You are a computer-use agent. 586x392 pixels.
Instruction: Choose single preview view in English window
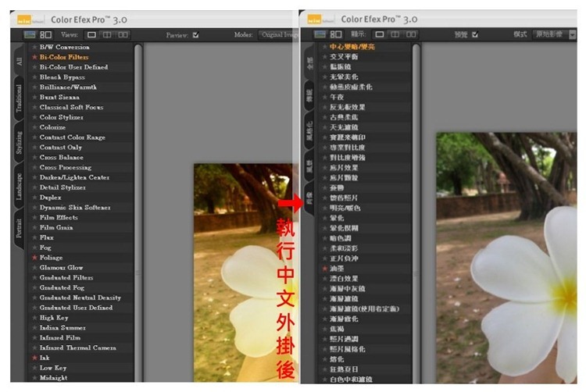pos(91,34)
